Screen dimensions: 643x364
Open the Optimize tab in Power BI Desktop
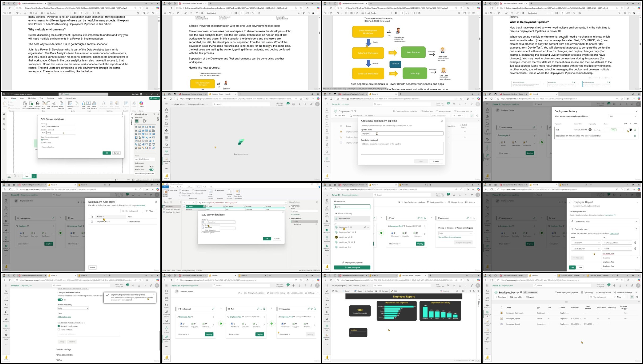pyautogui.click(x=50, y=98)
